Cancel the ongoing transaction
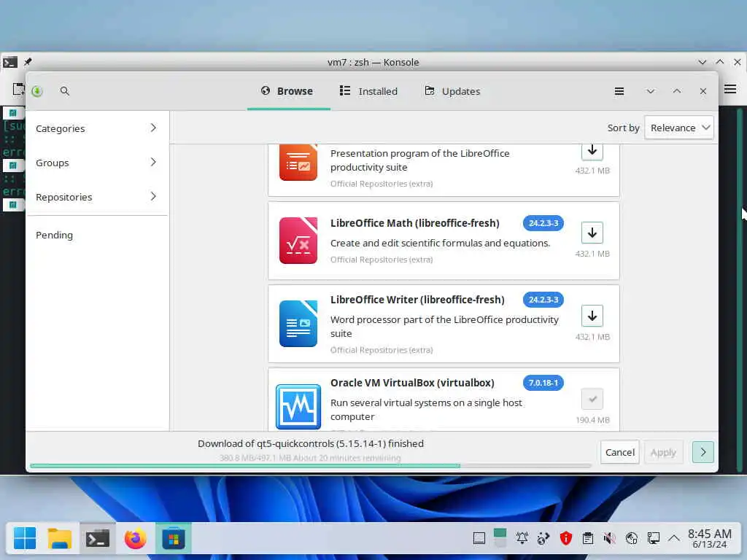 click(620, 452)
